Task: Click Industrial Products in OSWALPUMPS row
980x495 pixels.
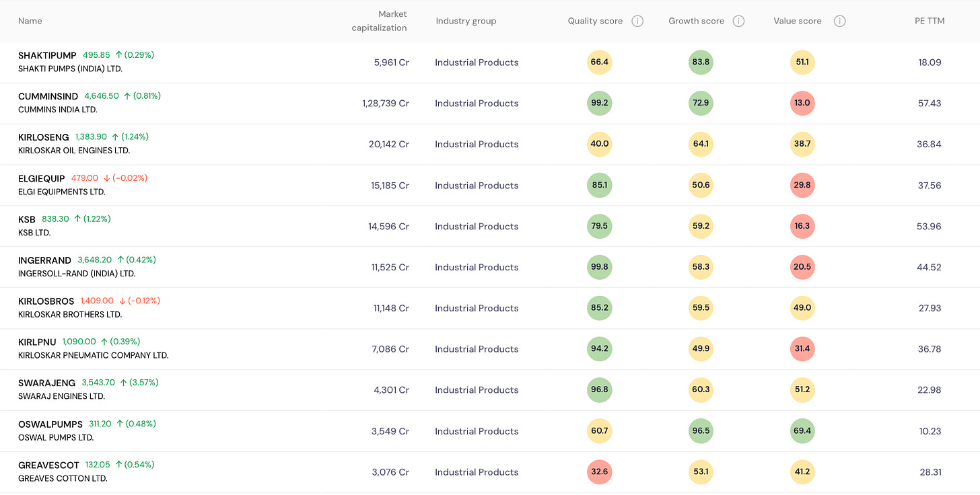Action: coord(477,431)
